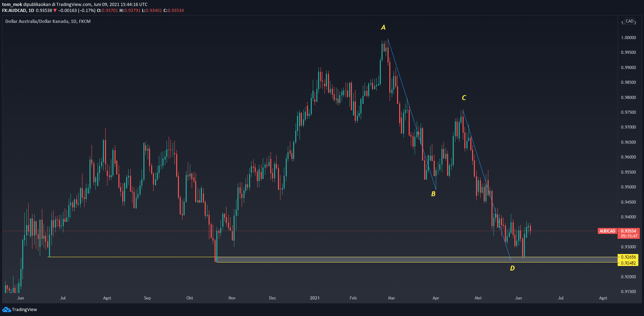Click the Nov label on time axis
This screenshot has width=644, height=316.
point(232,298)
